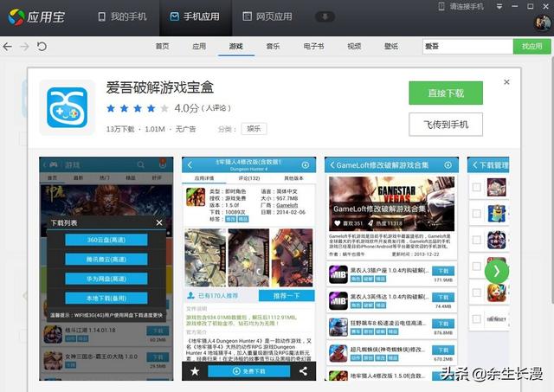Click the search field containing 爱吾
Screen dimensions: 554x392
click(x=466, y=46)
